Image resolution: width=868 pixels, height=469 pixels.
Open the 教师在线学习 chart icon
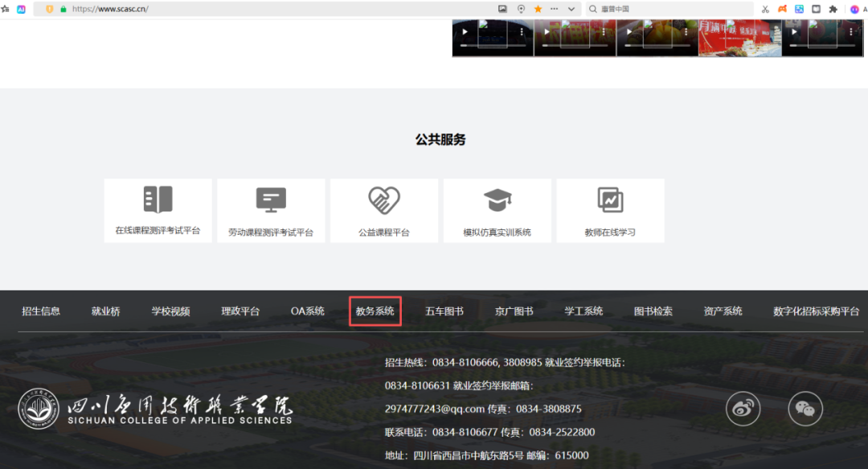[x=610, y=200]
